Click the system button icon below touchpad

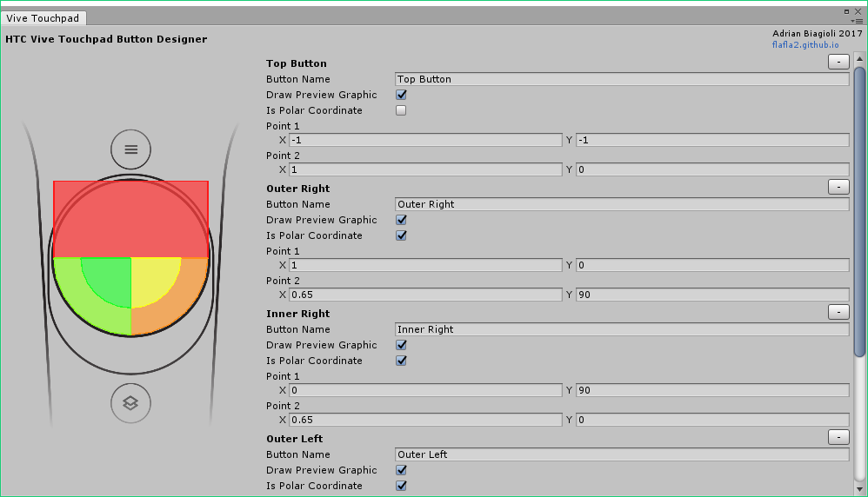coord(130,403)
